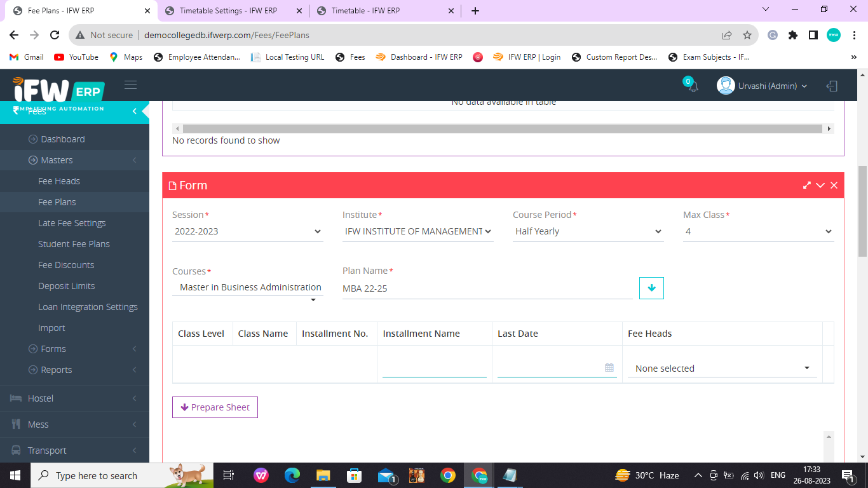Expand the Mess module
This screenshot has height=488, width=868.
(74, 424)
